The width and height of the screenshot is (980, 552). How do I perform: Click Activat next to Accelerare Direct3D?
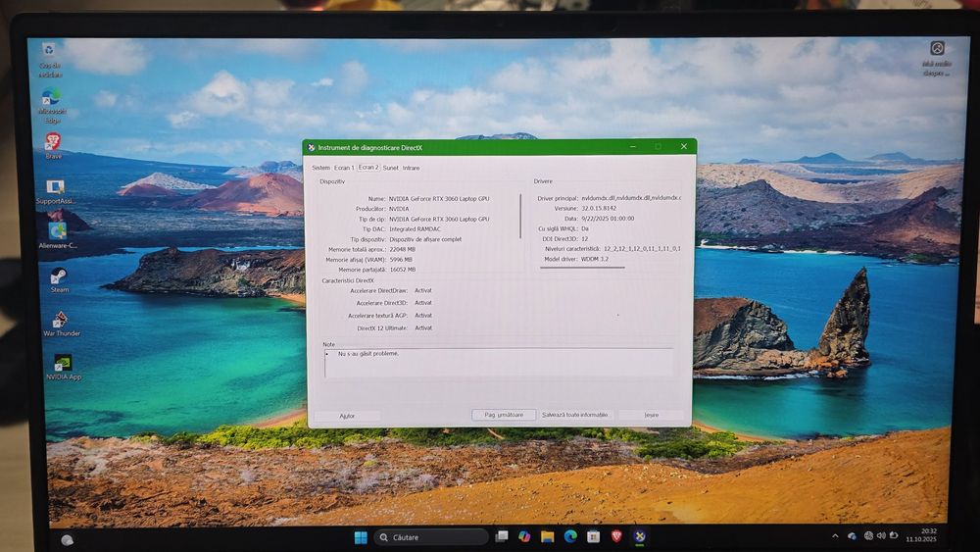[423, 303]
